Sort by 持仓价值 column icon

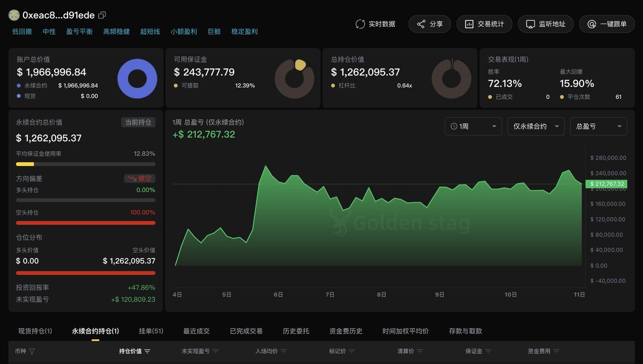pos(147,352)
